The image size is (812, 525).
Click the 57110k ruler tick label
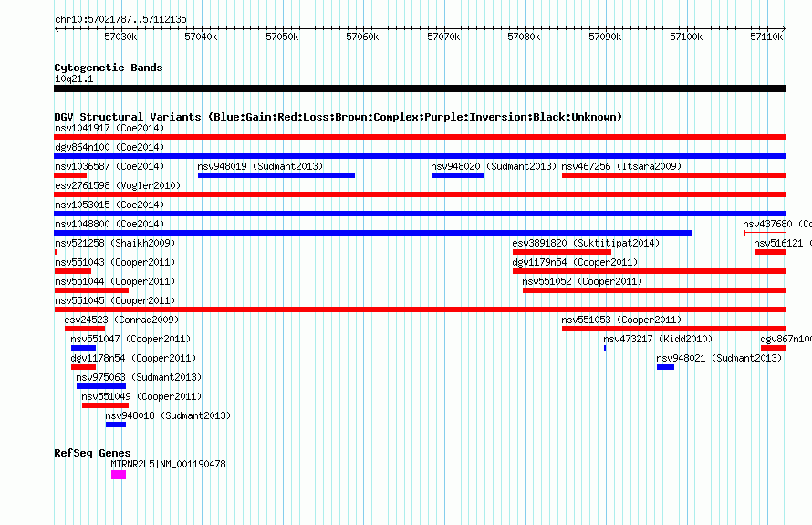pos(766,37)
